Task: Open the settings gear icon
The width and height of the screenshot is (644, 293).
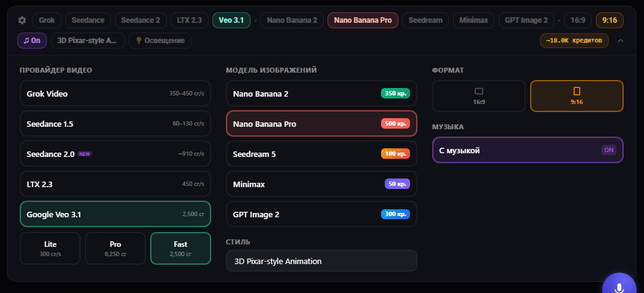Action: pyautogui.click(x=22, y=20)
